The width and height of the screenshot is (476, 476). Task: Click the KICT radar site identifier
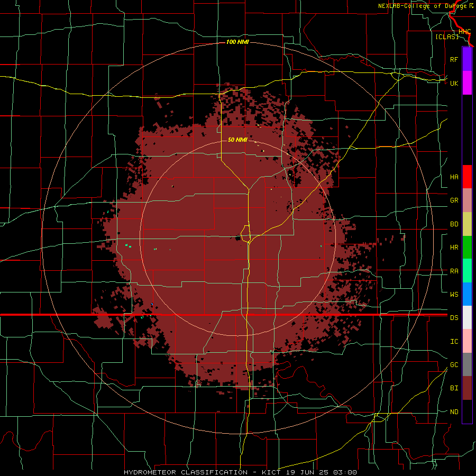[x=272, y=472]
